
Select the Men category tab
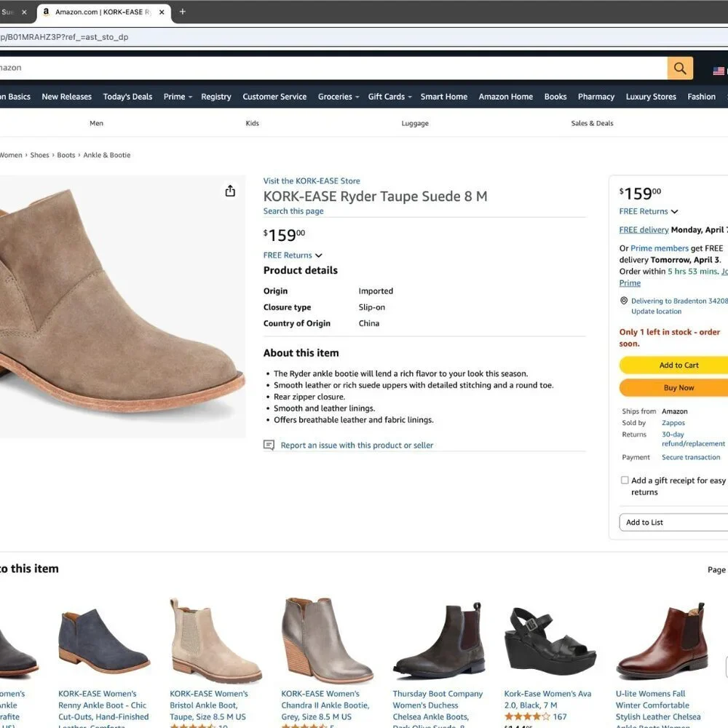pos(97,123)
